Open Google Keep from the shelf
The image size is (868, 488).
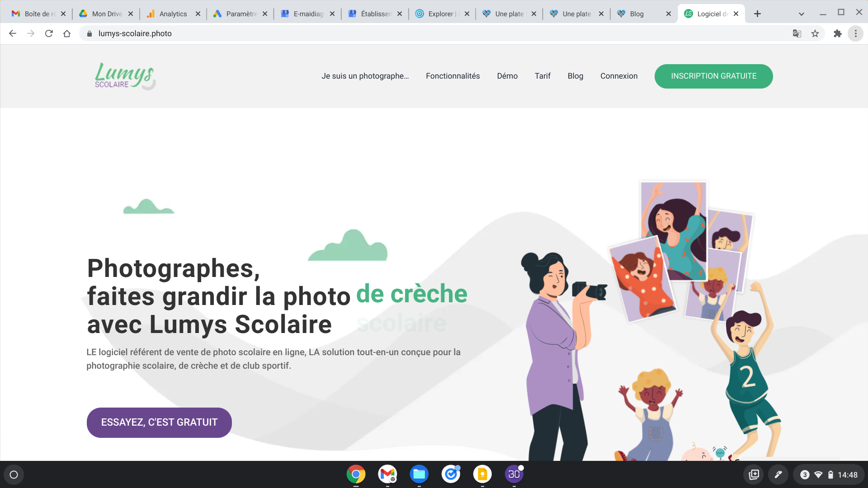click(x=482, y=474)
